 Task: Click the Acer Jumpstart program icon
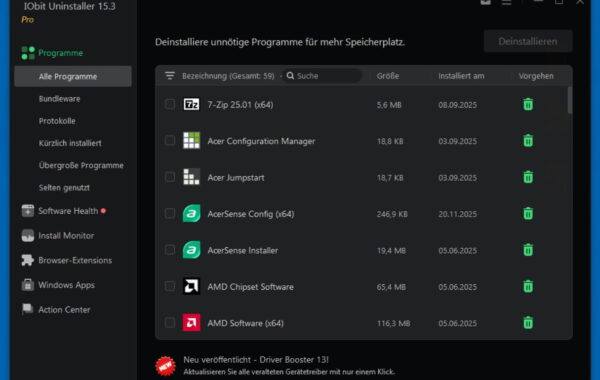point(191,177)
